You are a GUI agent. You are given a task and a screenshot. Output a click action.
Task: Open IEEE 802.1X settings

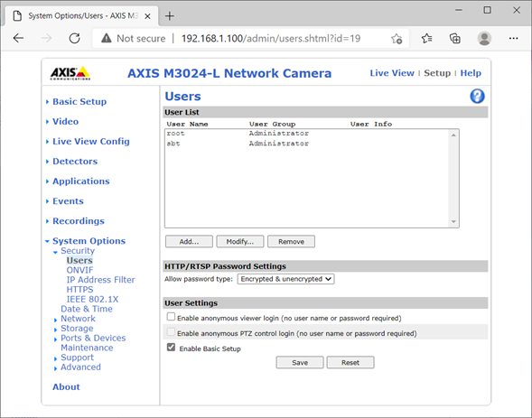pos(93,300)
